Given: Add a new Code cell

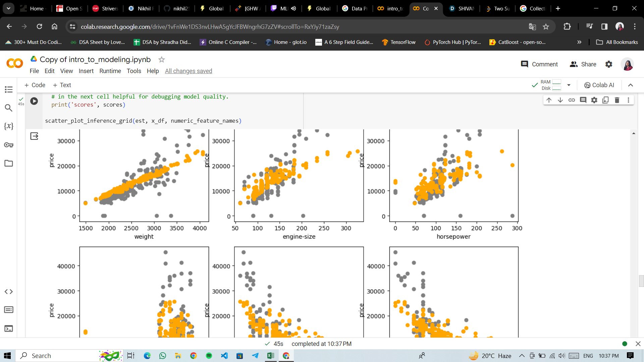Looking at the screenshot, I should click(35, 85).
